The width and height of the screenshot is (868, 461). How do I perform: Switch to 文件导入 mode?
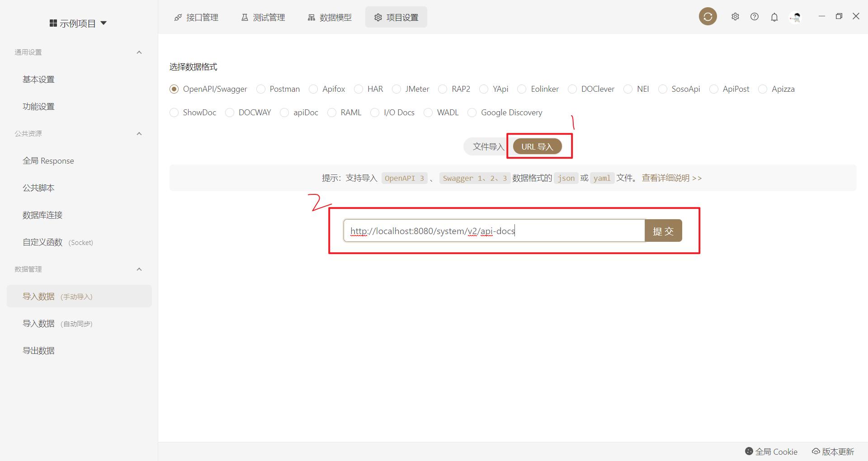(488, 146)
